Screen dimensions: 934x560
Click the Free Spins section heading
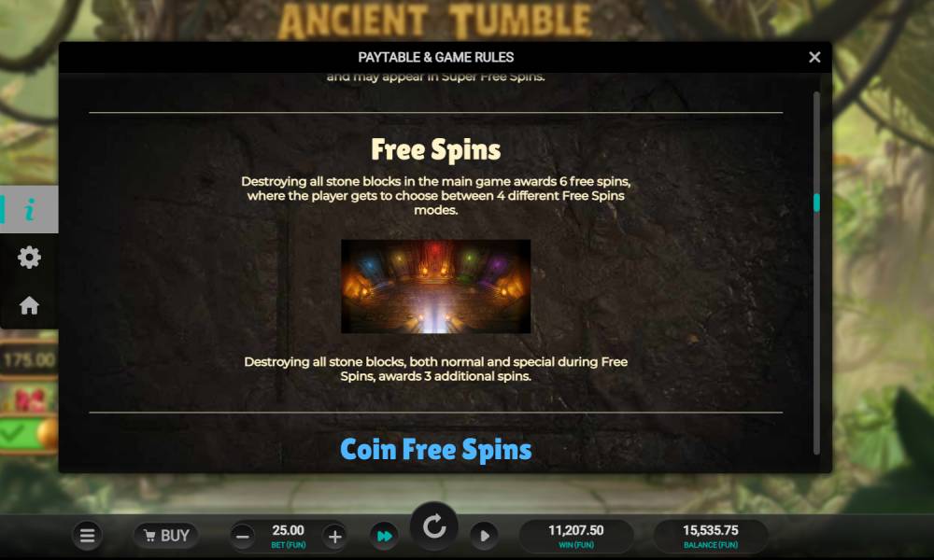coord(436,149)
